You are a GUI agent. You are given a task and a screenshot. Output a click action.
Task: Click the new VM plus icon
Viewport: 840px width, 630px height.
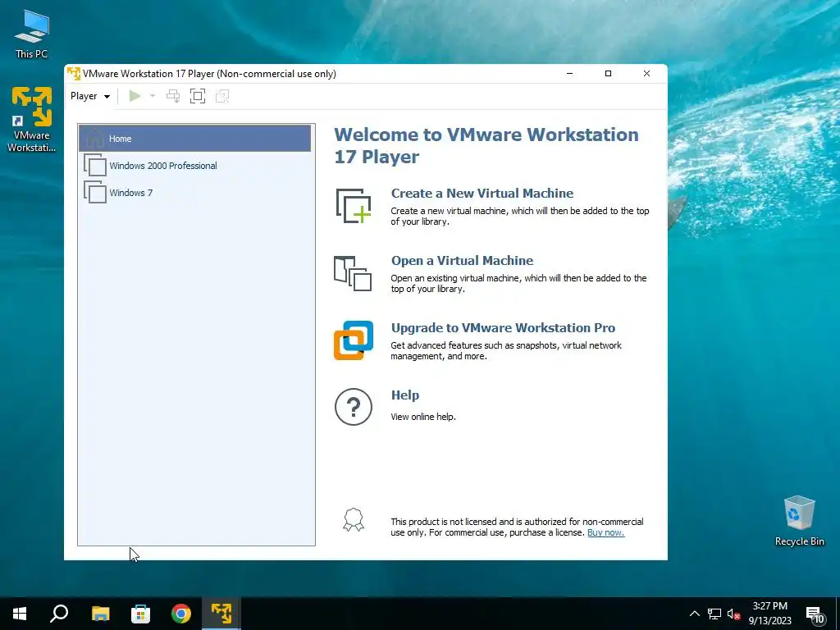tap(354, 206)
